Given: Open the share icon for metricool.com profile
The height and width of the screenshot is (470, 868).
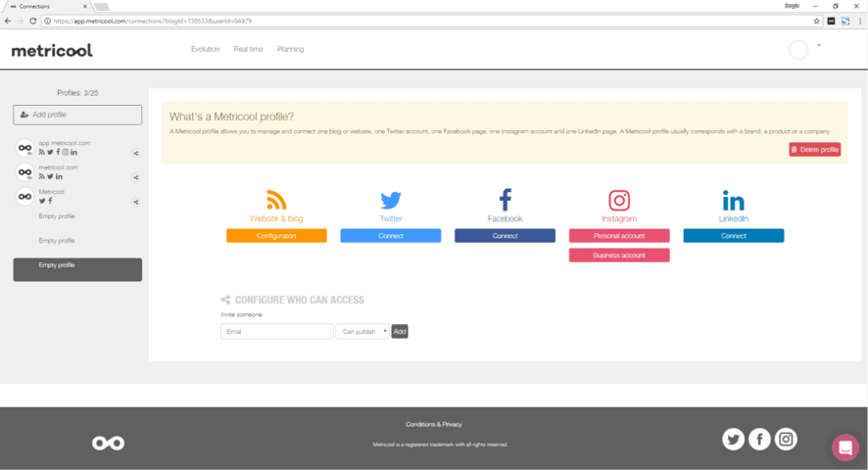Looking at the screenshot, I should (x=135, y=177).
